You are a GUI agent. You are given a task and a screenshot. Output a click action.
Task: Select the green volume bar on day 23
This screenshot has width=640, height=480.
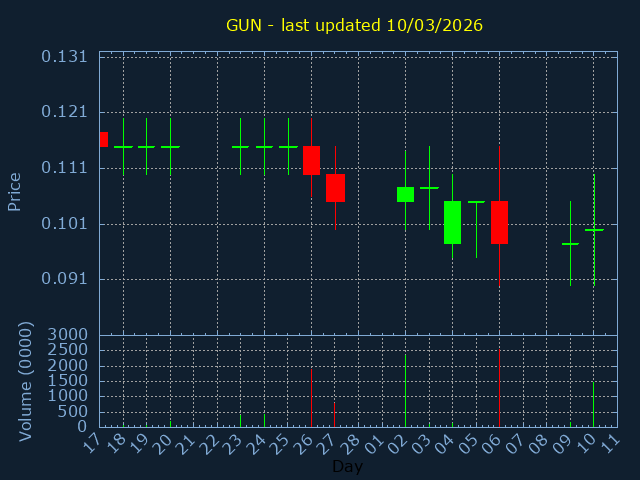[x=240, y=420]
